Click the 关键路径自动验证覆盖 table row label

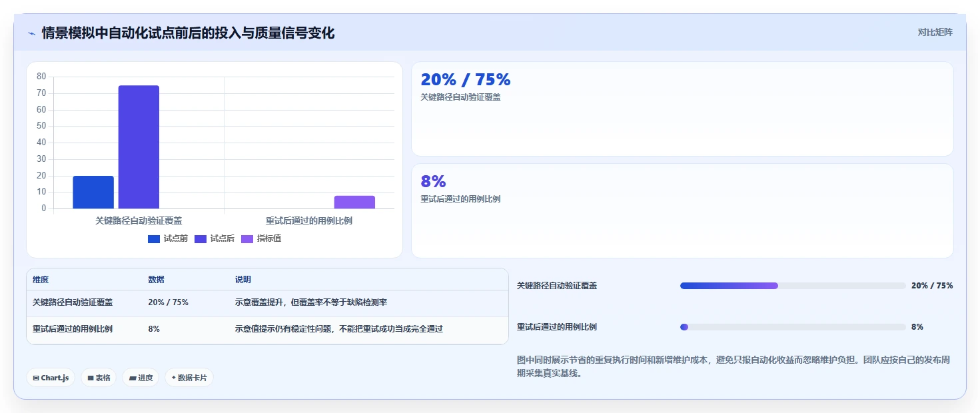pos(73,302)
